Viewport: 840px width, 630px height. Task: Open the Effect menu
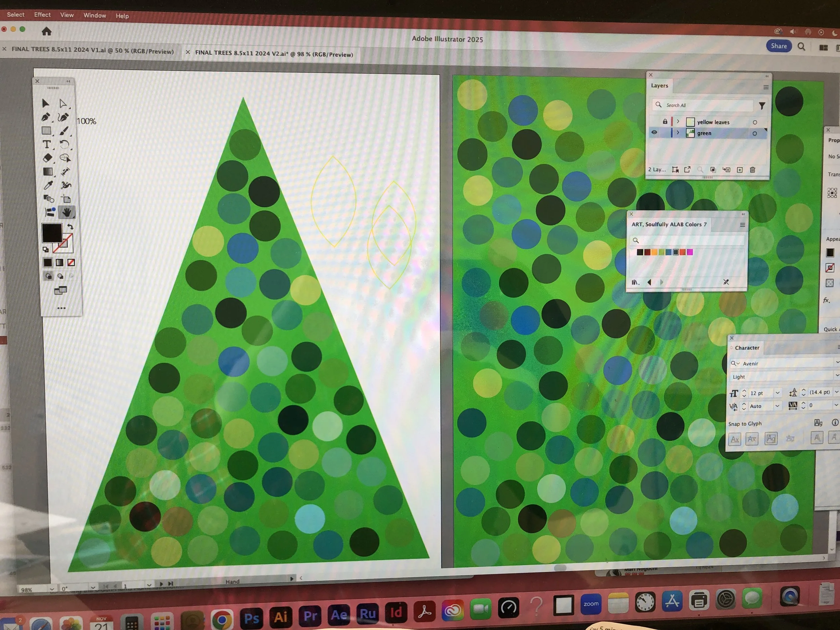tap(42, 15)
